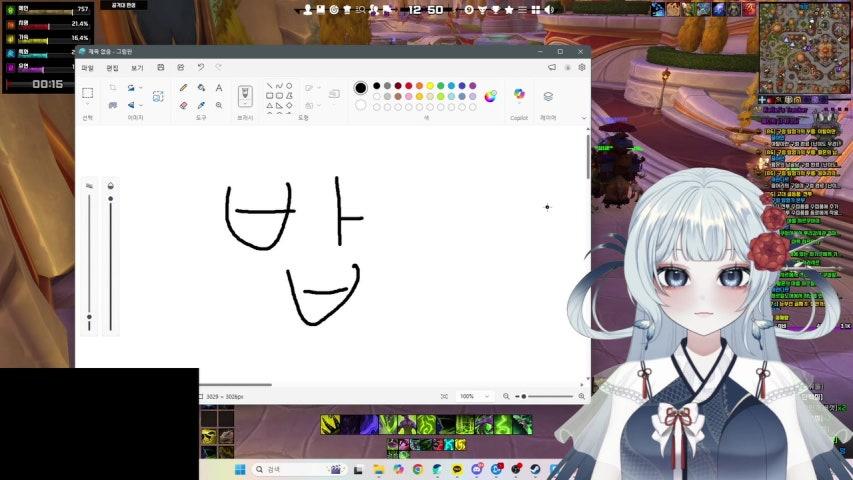Click the opacity vertical slider

(110, 262)
